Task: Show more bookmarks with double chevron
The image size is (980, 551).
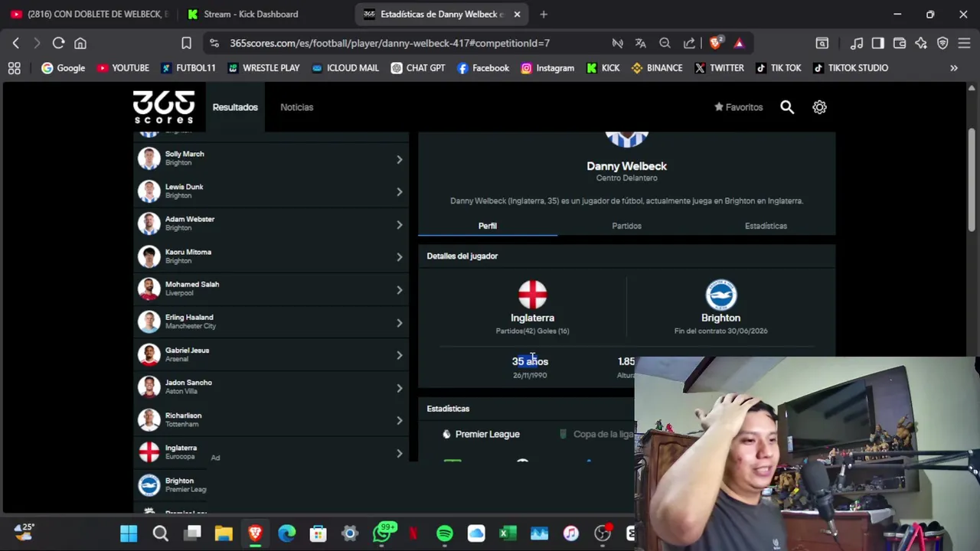Action: [x=954, y=68]
